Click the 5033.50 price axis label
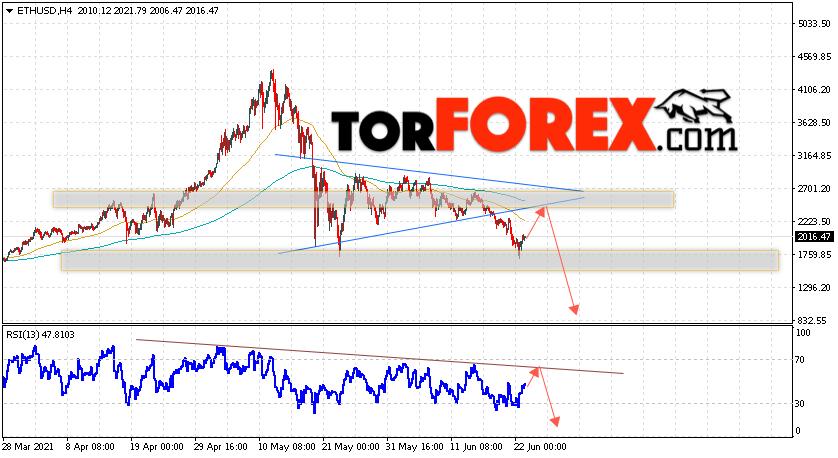838x458 pixels. pos(814,24)
